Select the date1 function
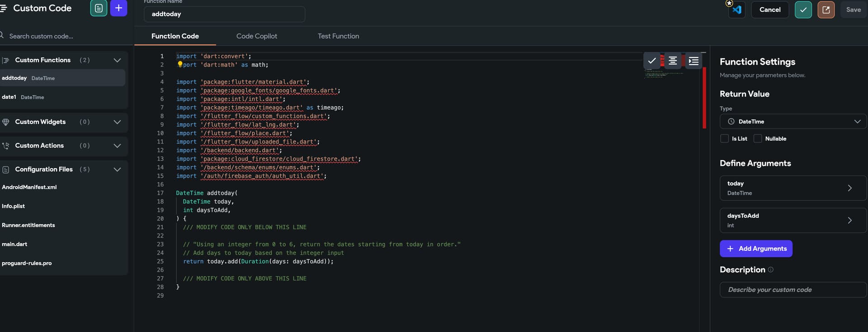The image size is (868, 332). [x=62, y=97]
